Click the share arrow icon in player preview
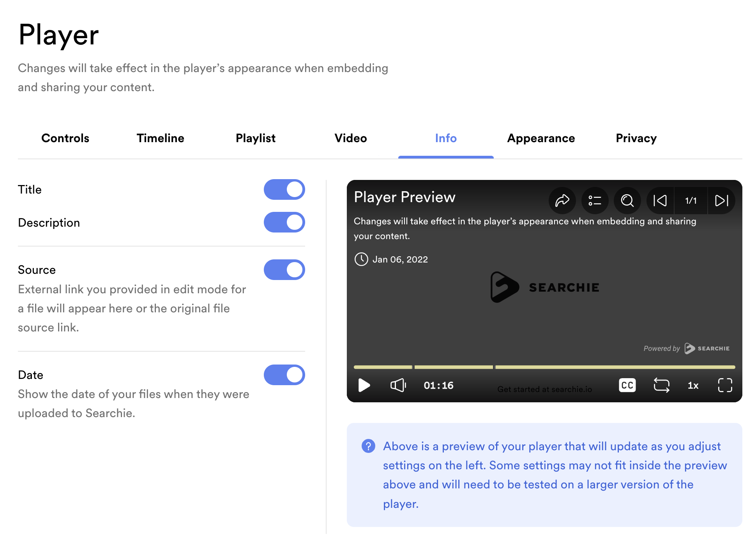The width and height of the screenshot is (756, 539). point(562,201)
